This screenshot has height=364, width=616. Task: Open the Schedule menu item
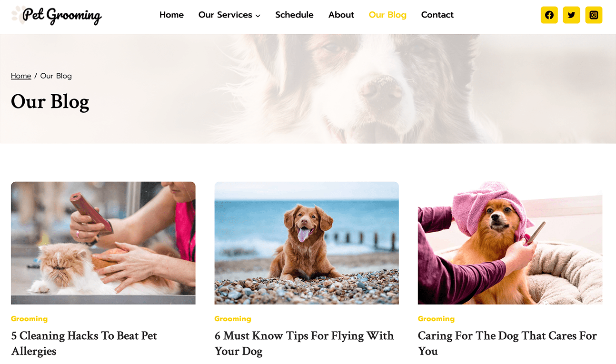(x=294, y=15)
